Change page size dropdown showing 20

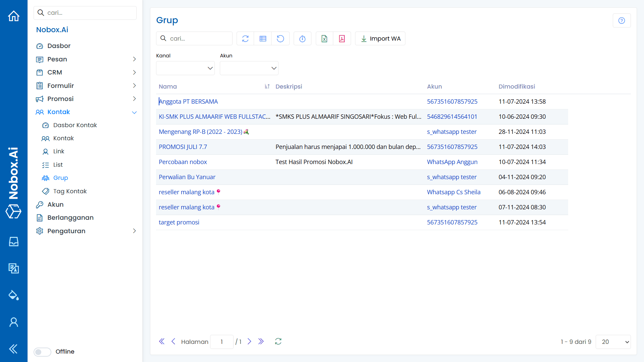click(x=613, y=342)
